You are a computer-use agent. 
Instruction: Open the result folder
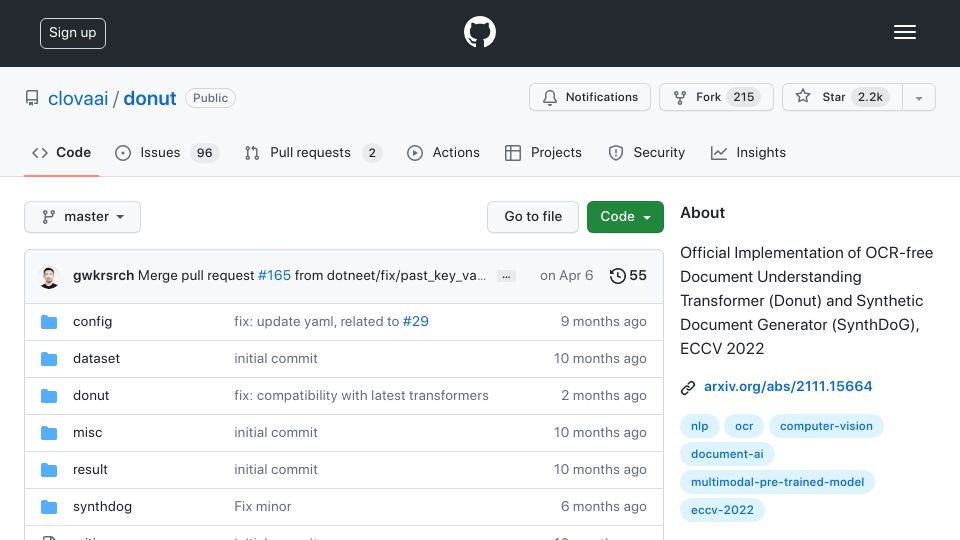(90, 470)
